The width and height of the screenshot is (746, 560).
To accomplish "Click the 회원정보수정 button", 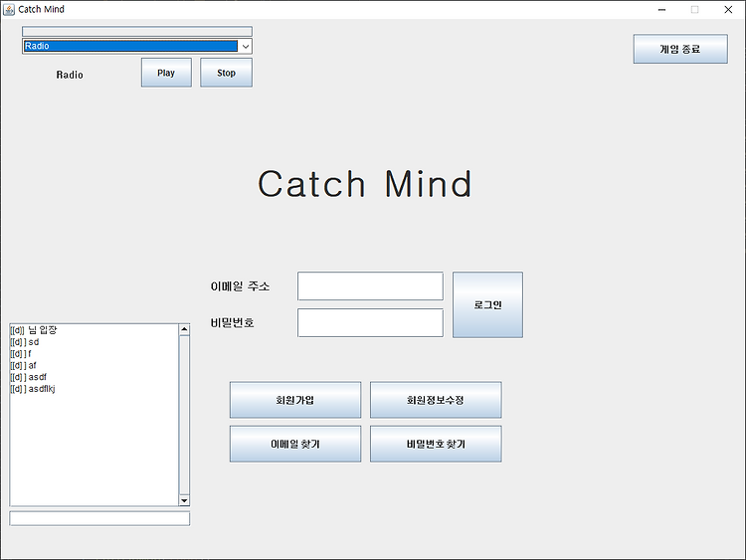I will click(436, 400).
